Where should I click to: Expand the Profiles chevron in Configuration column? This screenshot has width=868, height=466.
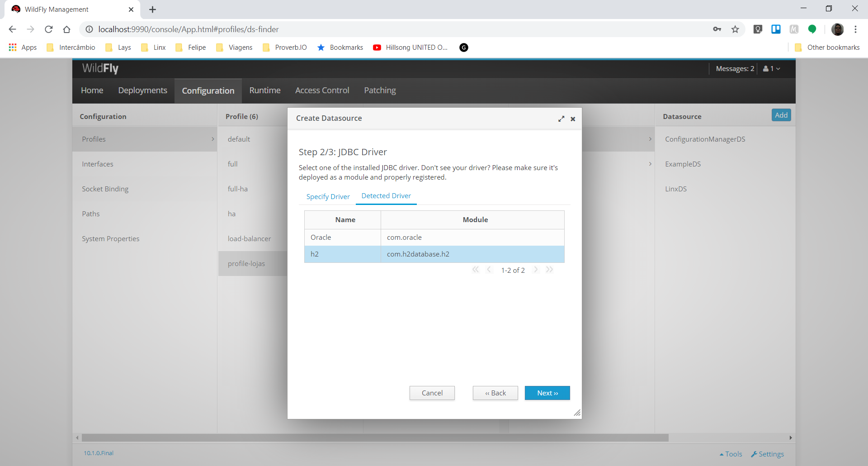pos(213,139)
